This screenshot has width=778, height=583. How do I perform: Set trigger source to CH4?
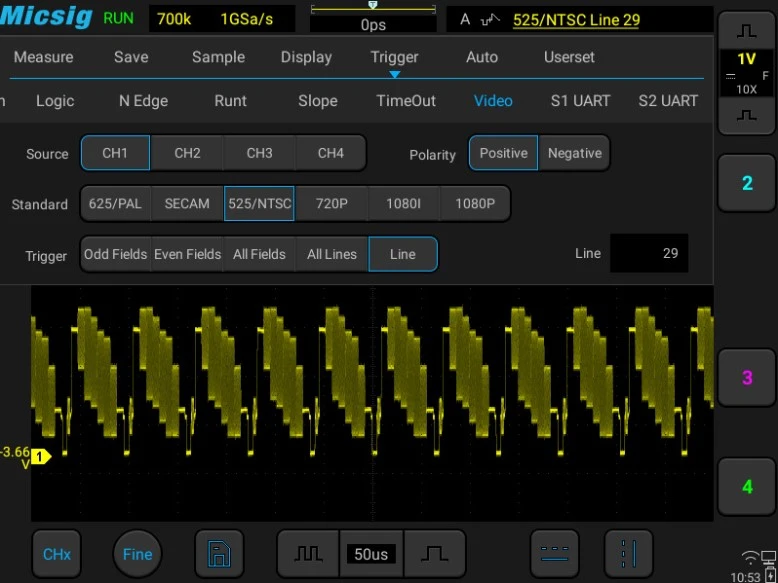pos(331,153)
